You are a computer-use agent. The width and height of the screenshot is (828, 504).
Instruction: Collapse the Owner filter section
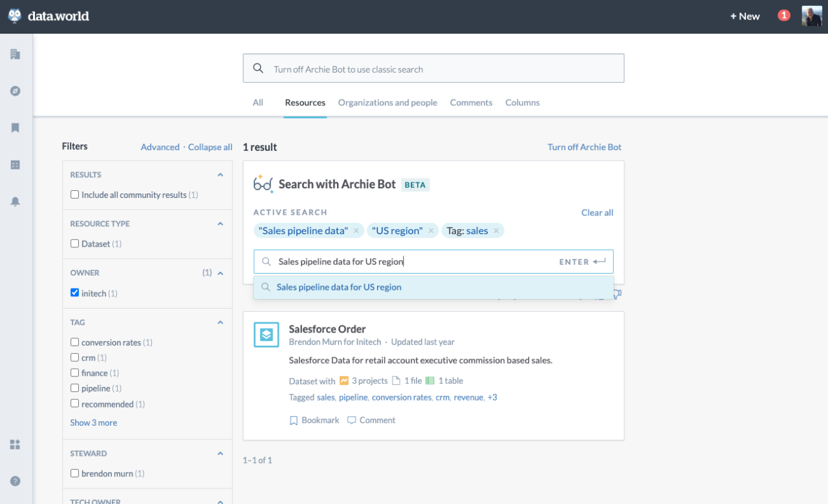click(220, 273)
